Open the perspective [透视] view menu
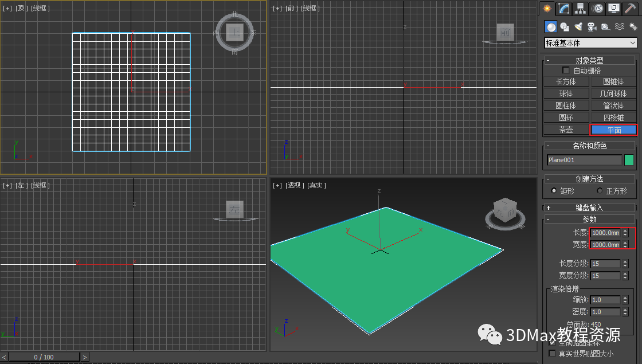This screenshot has width=642, height=364. pyautogui.click(x=295, y=186)
